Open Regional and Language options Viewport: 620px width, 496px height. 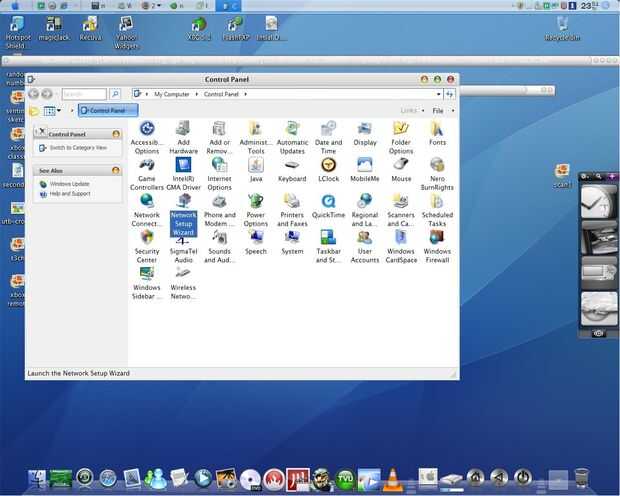pyautogui.click(x=365, y=210)
